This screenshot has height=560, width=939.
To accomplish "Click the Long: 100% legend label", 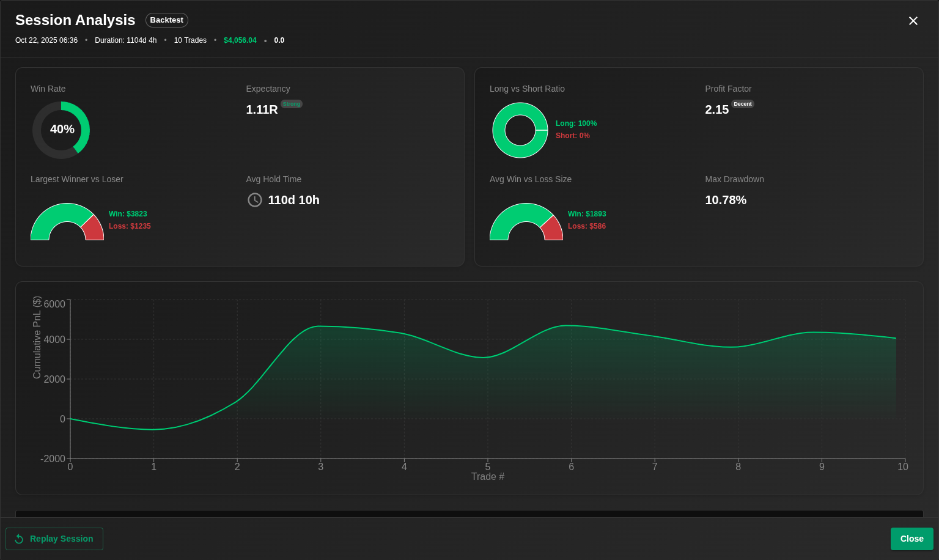I will coord(576,123).
